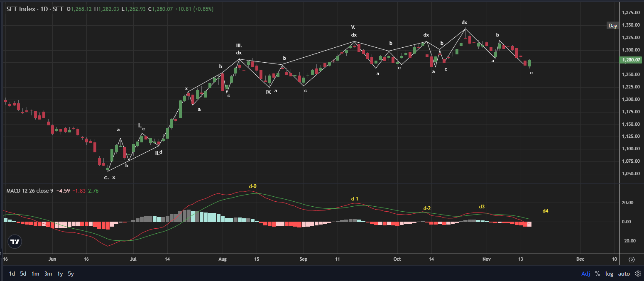Click the TradingView logo
The width and height of the screenshot is (644, 281).
(x=15, y=242)
